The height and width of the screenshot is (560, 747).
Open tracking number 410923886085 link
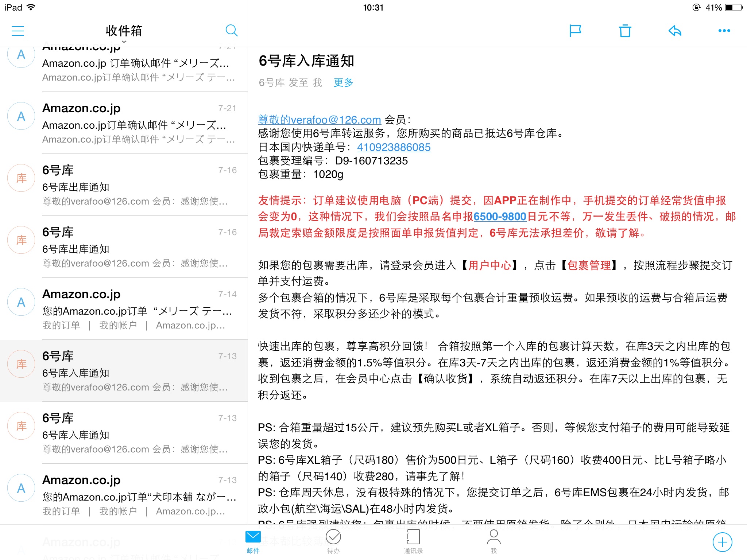pos(394,147)
